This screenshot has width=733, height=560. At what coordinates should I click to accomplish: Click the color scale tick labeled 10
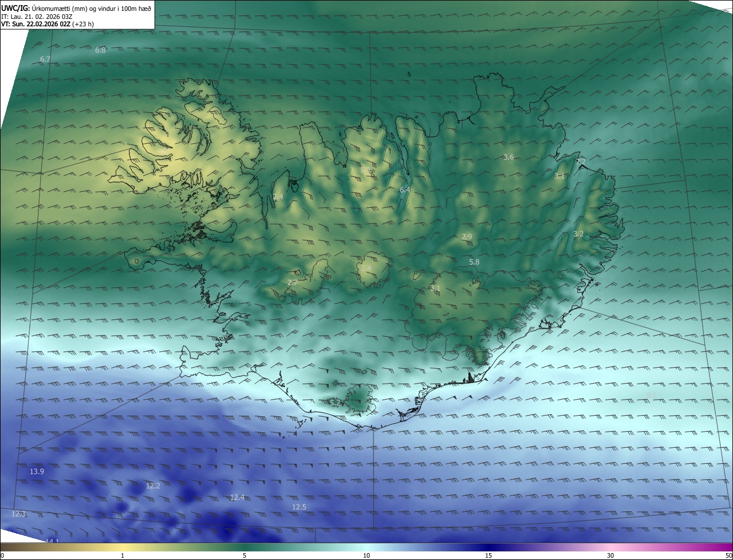point(366,556)
